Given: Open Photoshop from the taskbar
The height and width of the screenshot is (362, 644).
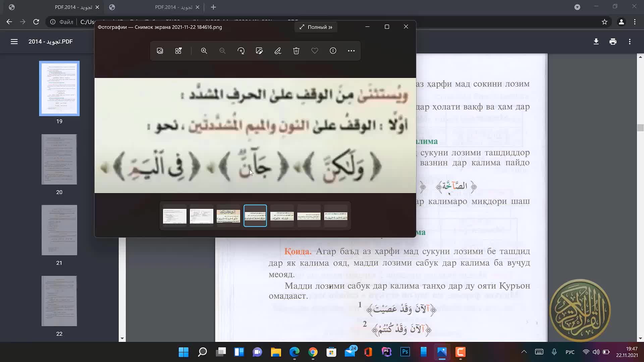Looking at the screenshot, I should click(x=405, y=352).
